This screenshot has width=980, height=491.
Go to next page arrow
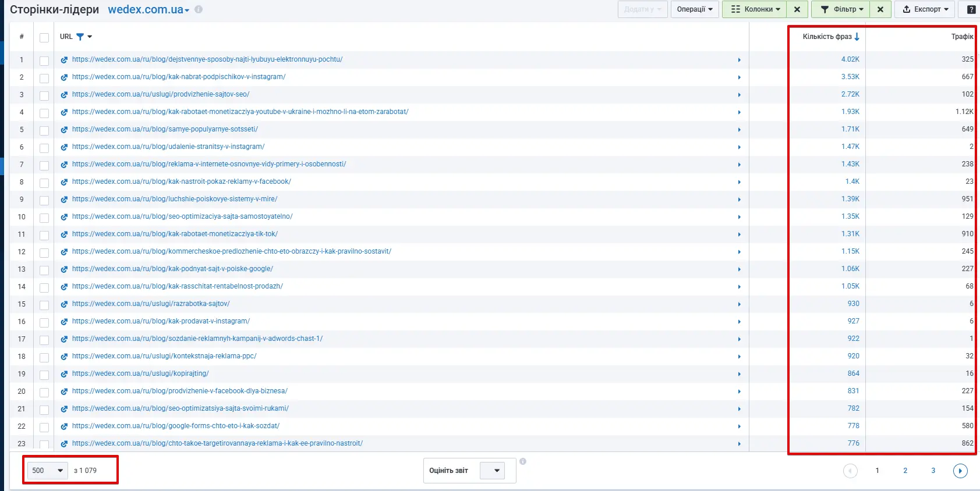(960, 471)
